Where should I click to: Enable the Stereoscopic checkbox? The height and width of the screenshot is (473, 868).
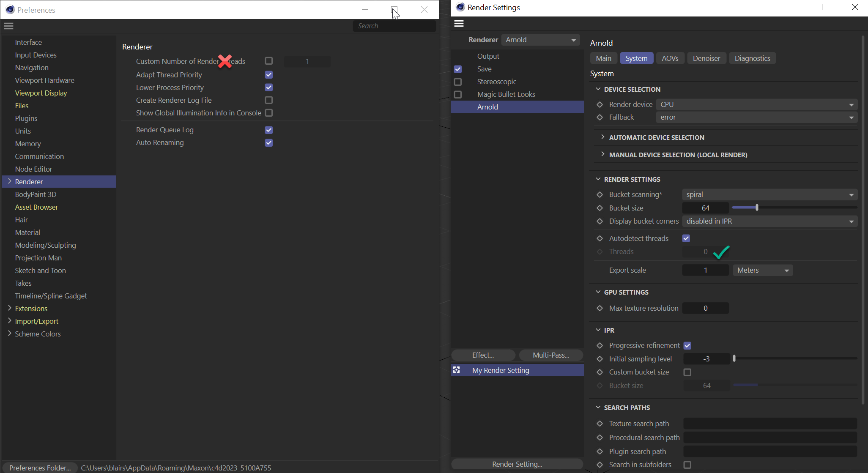pyautogui.click(x=458, y=82)
